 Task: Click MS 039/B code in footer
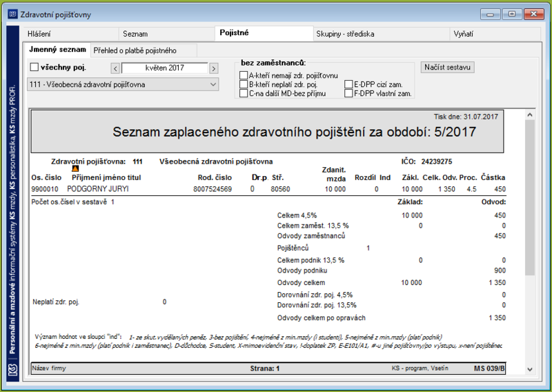click(489, 369)
